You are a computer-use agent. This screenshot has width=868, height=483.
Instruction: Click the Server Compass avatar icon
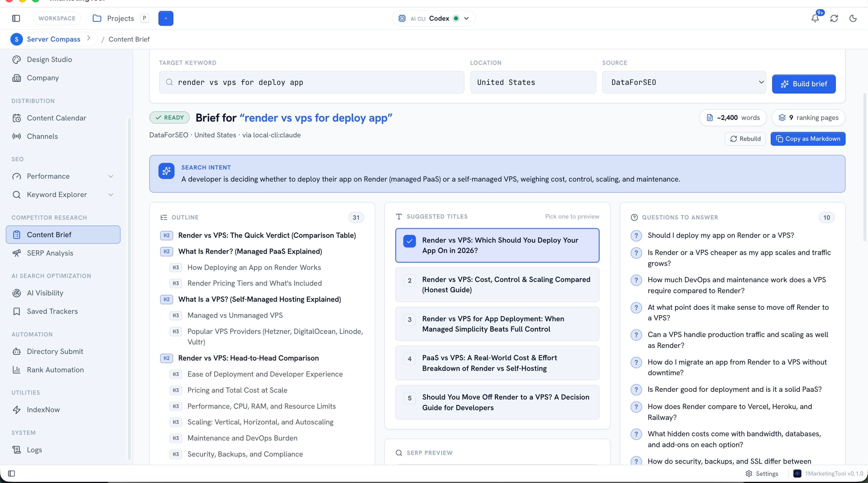coord(17,39)
